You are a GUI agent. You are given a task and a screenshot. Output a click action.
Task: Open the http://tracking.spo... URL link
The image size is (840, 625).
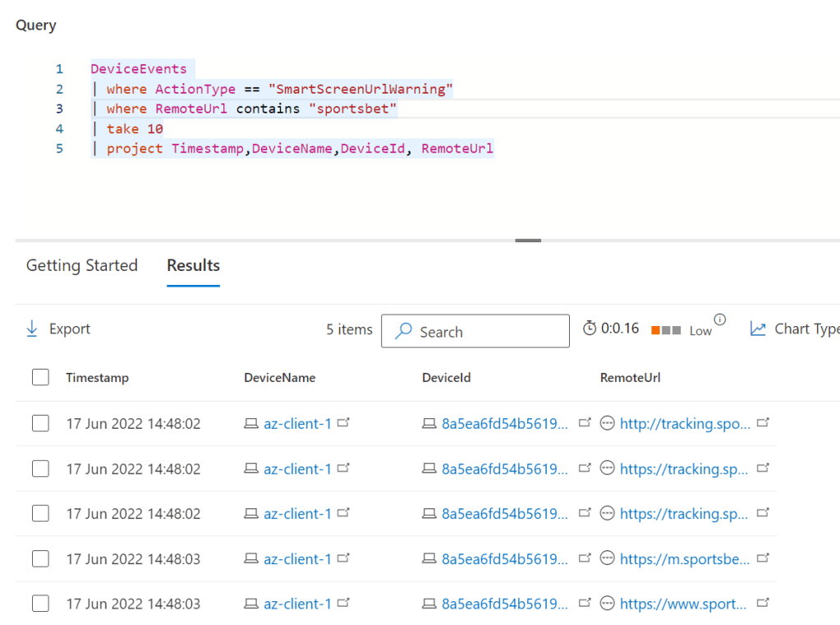(685, 424)
